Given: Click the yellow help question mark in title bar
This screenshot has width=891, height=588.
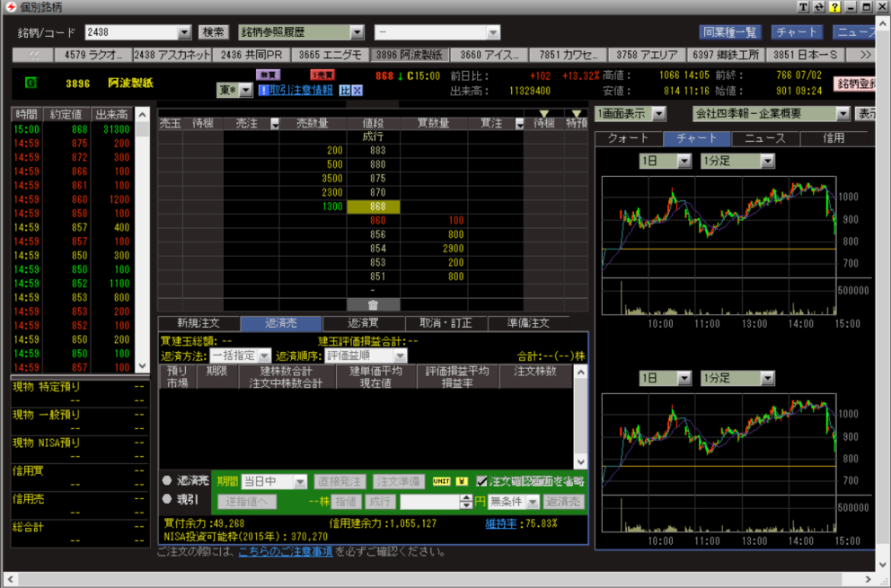Looking at the screenshot, I should pos(835,7).
